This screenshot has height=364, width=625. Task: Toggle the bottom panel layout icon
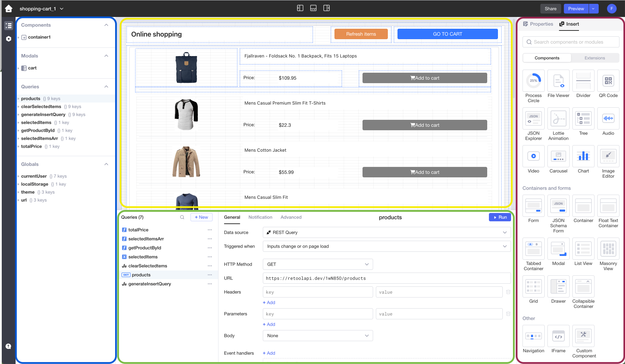pyautogui.click(x=313, y=8)
